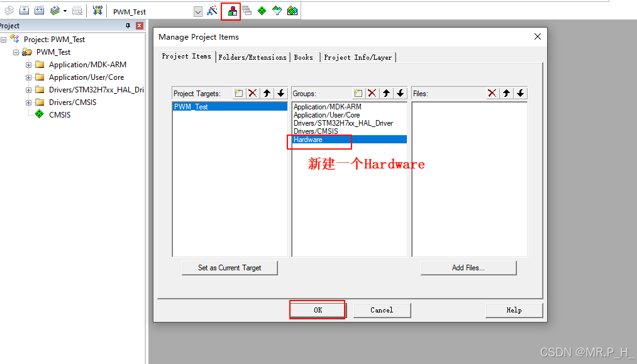Open Manage Run-Time Environment green diamond icon

262,11
